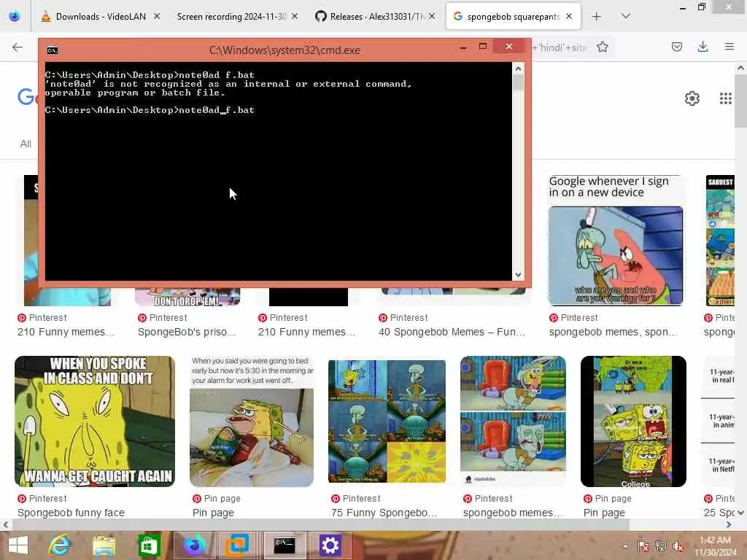Close the Downloads - VideoLAN tab
This screenshot has width=747, height=560.
(x=157, y=17)
